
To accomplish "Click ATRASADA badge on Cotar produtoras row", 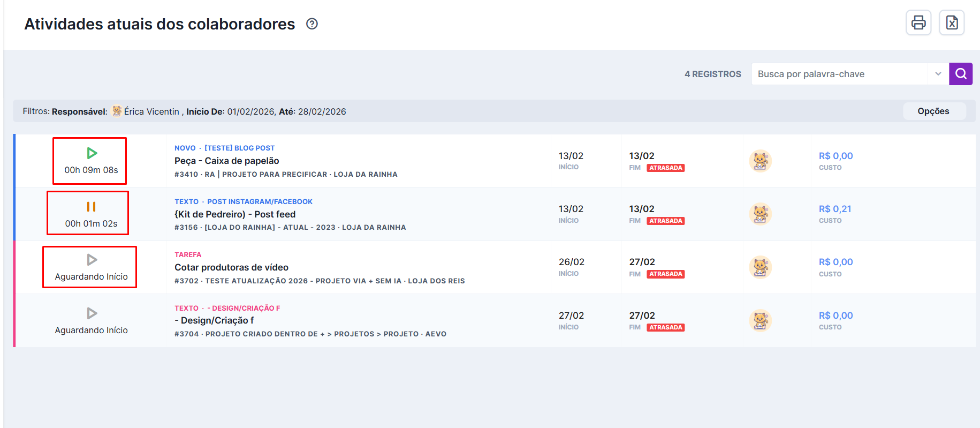I will tap(665, 274).
